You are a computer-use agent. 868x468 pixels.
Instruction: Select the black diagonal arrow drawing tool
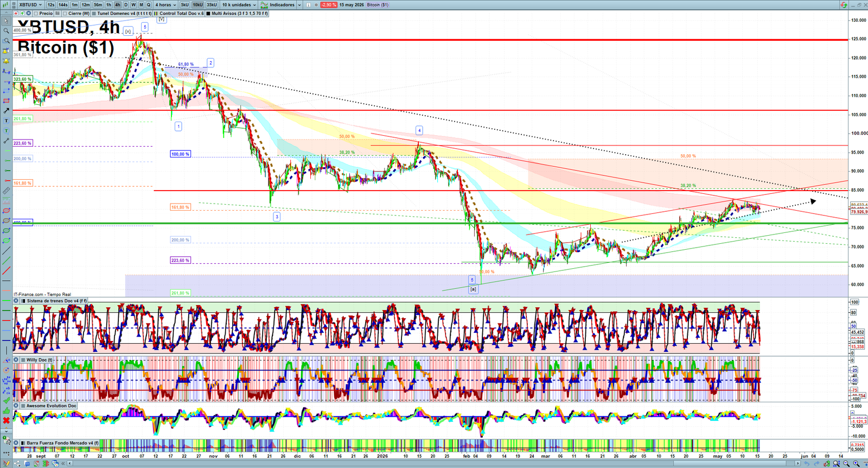point(6,110)
